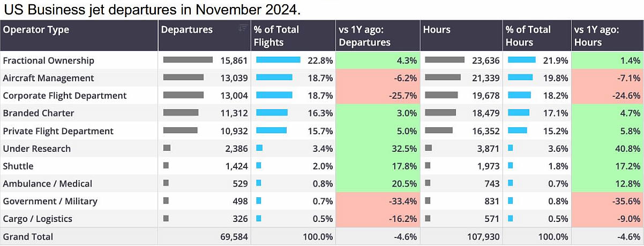This screenshot has height=246, width=644.
Task: Click the Aircraft Management row label
Action: (48, 78)
